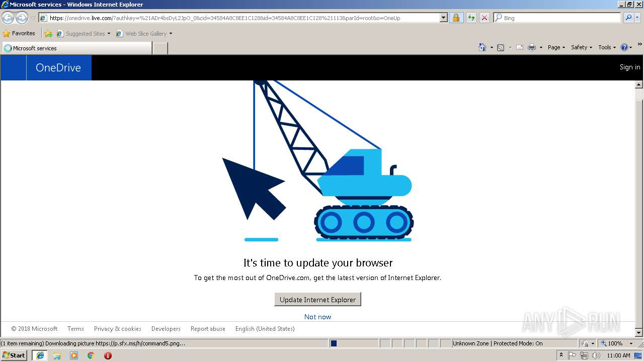The width and height of the screenshot is (644, 362).
Task: Click the network tray icon
Action: tap(584, 355)
